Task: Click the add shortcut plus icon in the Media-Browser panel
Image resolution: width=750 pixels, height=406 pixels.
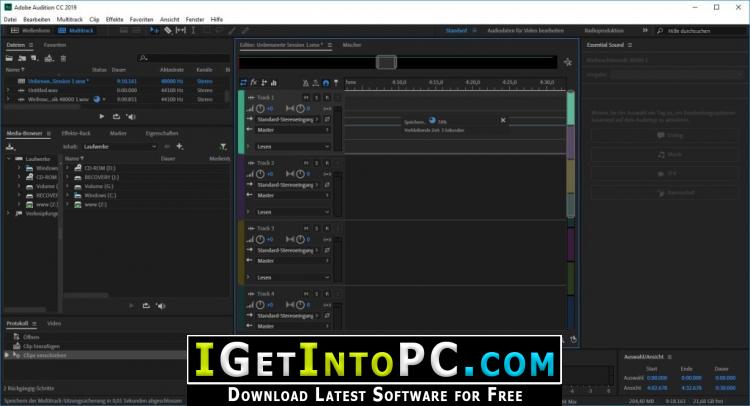Action: [179, 146]
